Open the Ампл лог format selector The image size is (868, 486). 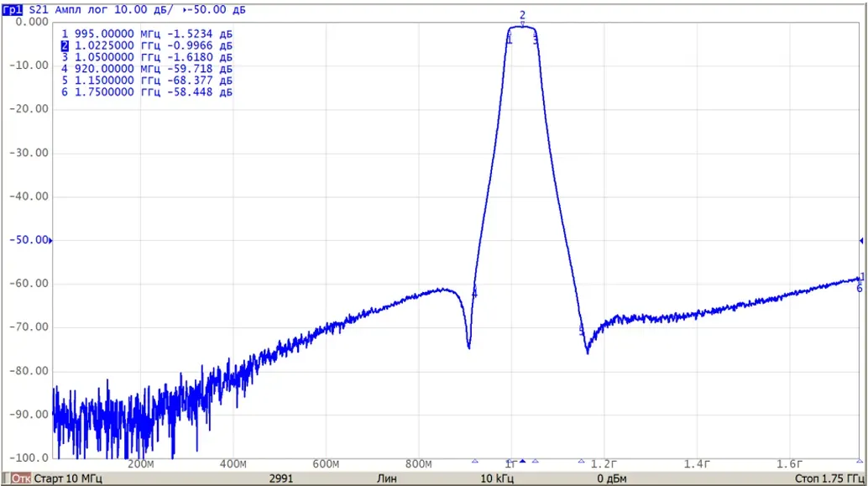click(x=81, y=9)
